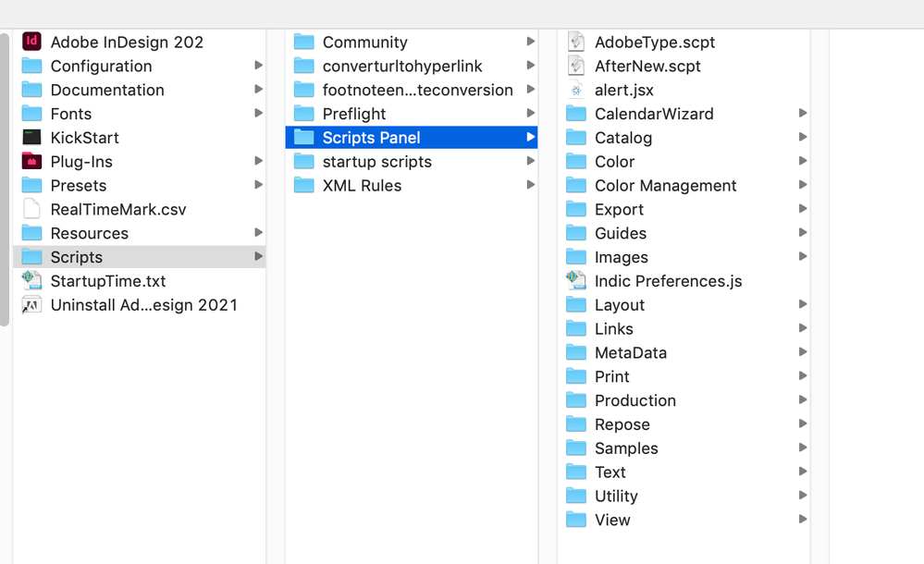Viewport: 924px width, 564px height.
Task: Click the Configuration folder icon
Action: pos(31,66)
